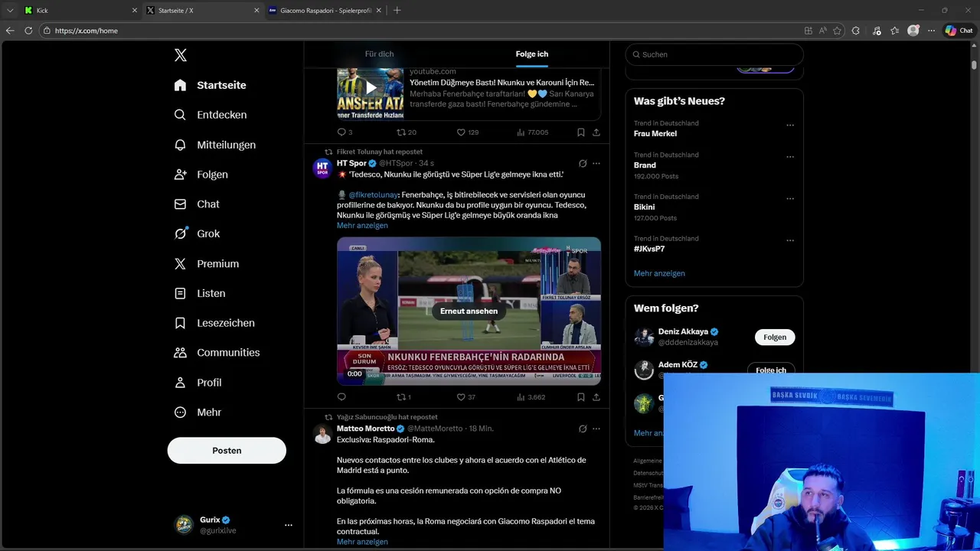Reply to the HT Spor post
The height and width of the screenshot is (551, 980).
click(341, 397)
